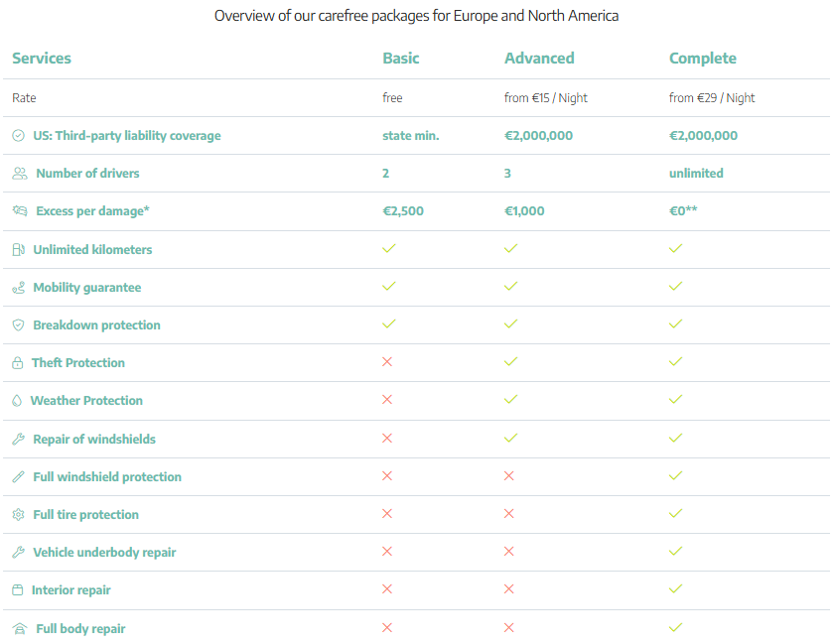Click the Advanced column heading
The image size is (835, 644).
539,58
